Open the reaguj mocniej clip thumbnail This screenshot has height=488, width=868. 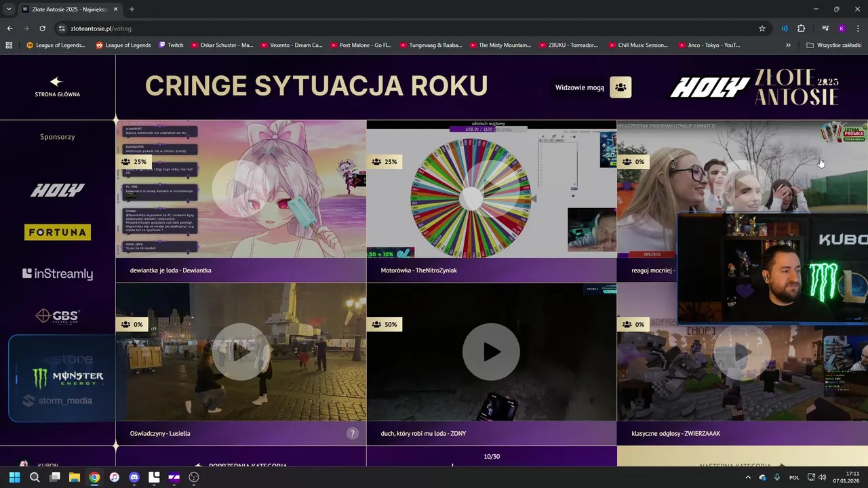pos(741,189)
